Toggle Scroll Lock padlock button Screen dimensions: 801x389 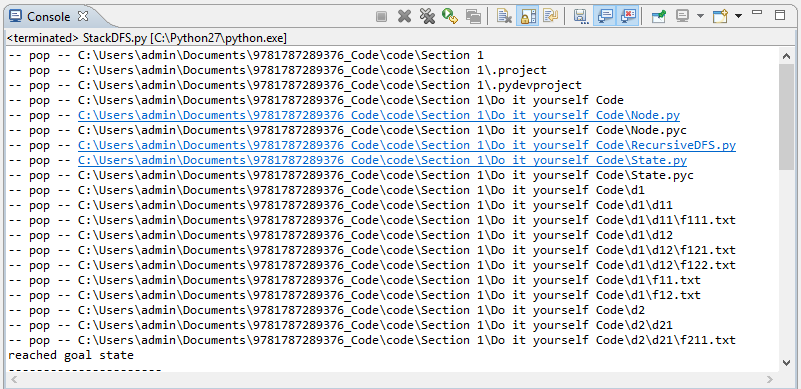(x=527, y=16)
